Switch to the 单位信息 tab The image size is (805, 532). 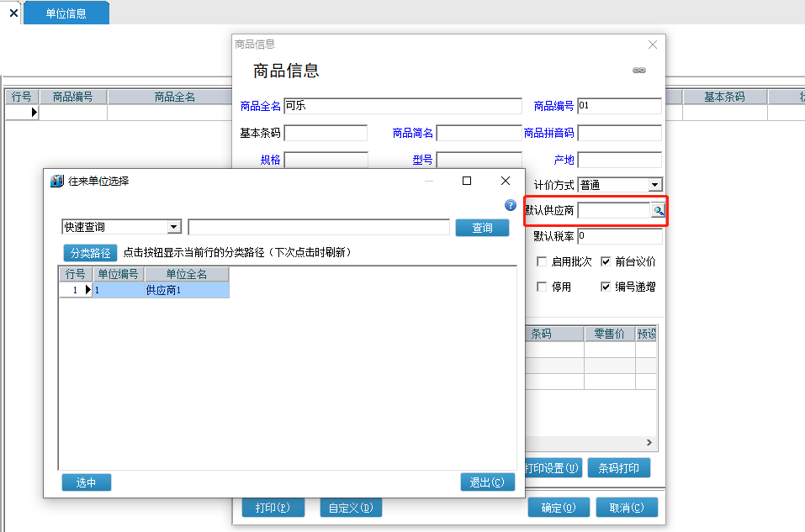[x=66, y=13]
